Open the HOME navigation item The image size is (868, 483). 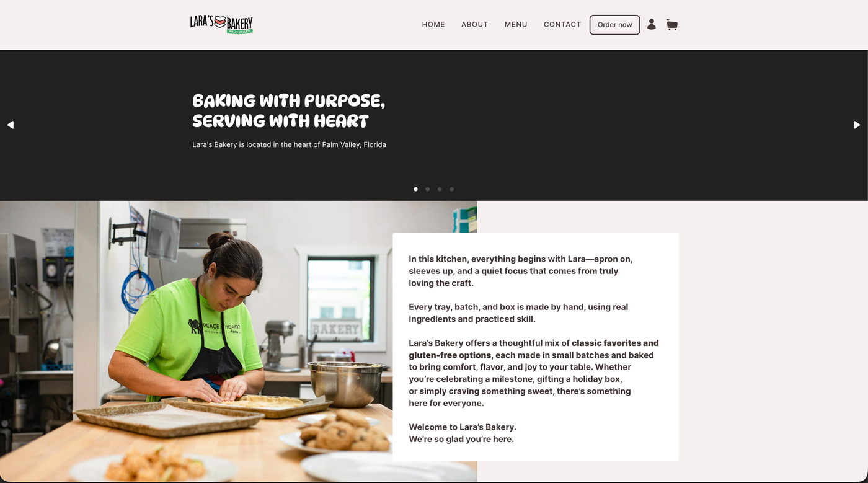click(x=433, y=25)
